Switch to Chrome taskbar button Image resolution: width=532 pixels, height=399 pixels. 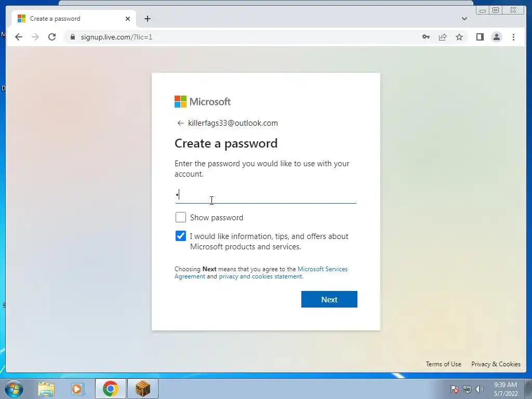111,389
